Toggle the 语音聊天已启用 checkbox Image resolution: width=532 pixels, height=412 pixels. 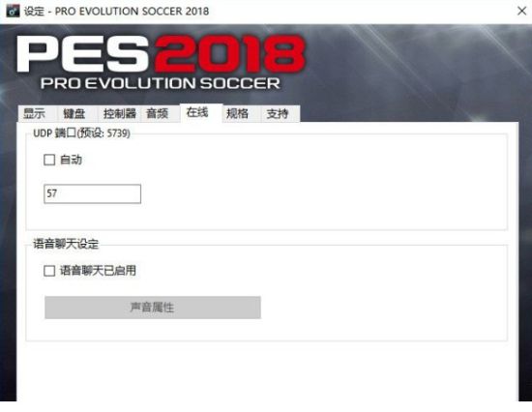pyautogui.click(x=49, y=271)
